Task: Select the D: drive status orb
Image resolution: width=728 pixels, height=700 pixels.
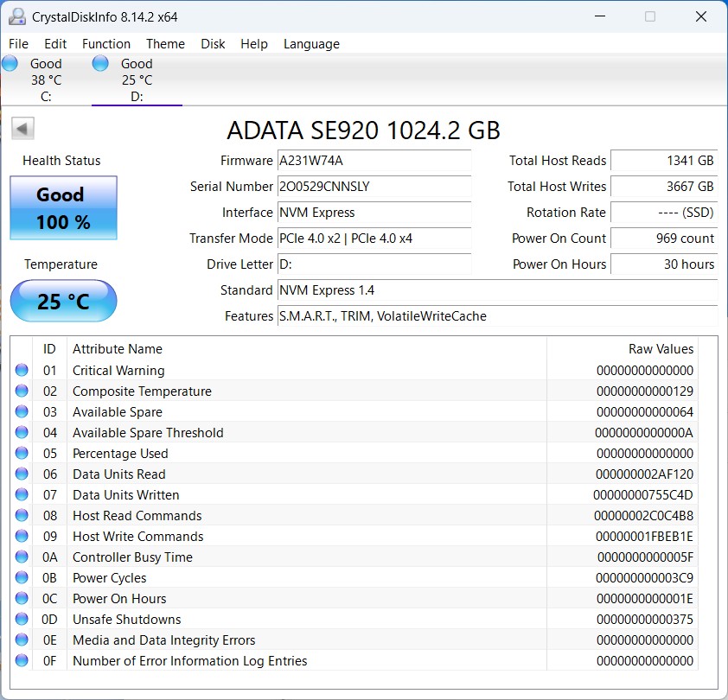Action: (100, 63)
